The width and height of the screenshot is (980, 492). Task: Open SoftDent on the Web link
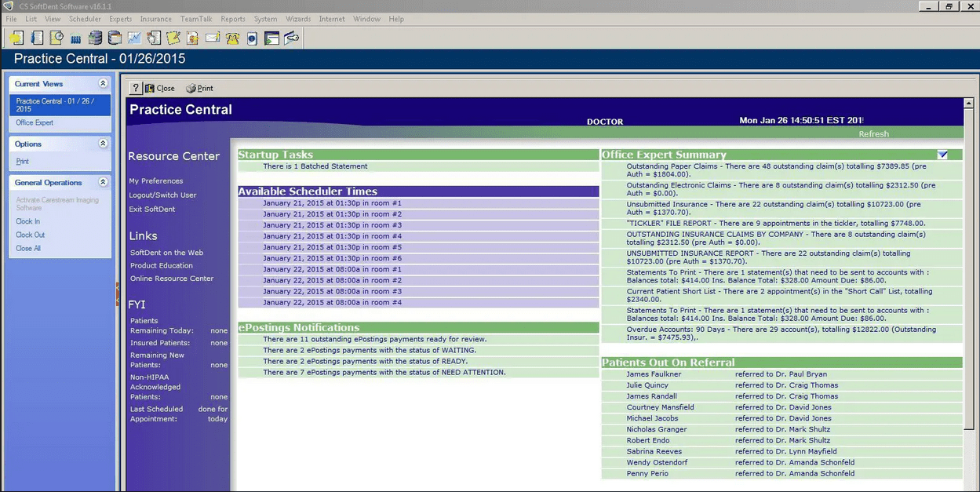pyautogui.click(x=166, y=253)
